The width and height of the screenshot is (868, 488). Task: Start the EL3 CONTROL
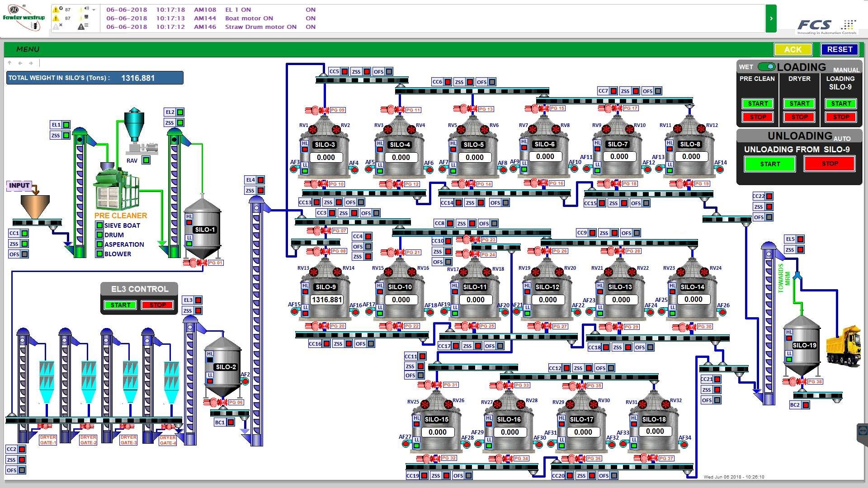click(x=120, y=305)
